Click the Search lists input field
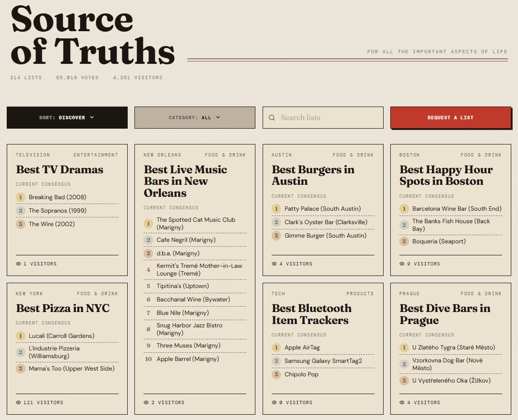 (x=323, y=118)
